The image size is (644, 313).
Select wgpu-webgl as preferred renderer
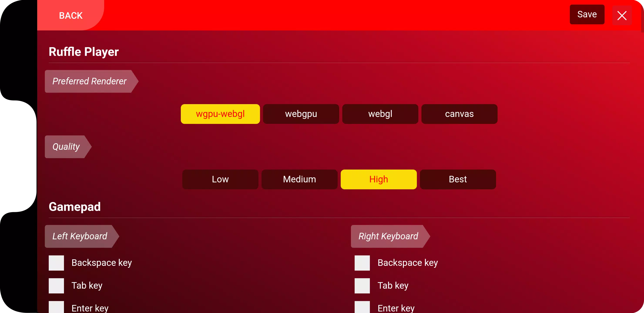(220, 114)
